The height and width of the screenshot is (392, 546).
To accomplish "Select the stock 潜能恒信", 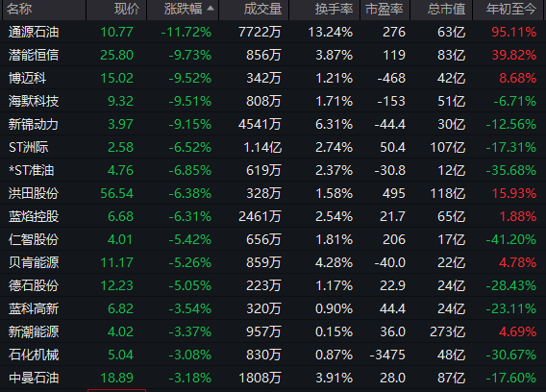I will (x=34, y=55).
